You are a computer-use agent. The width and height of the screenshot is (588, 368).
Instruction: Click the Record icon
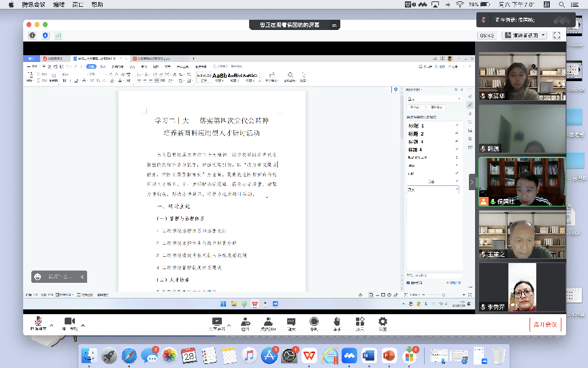[x=314, y=322]
